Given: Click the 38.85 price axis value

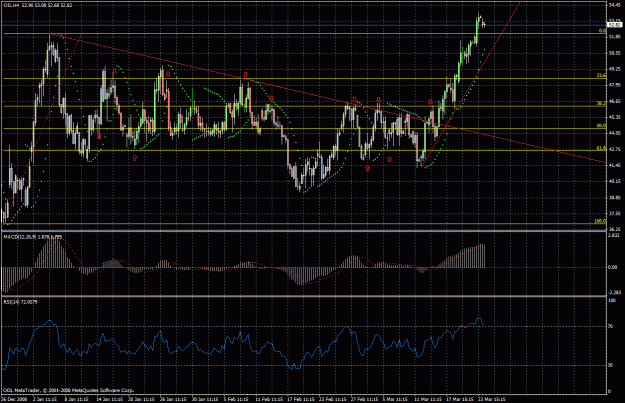Looking at the screenshot, I should (x=614, y=197).
